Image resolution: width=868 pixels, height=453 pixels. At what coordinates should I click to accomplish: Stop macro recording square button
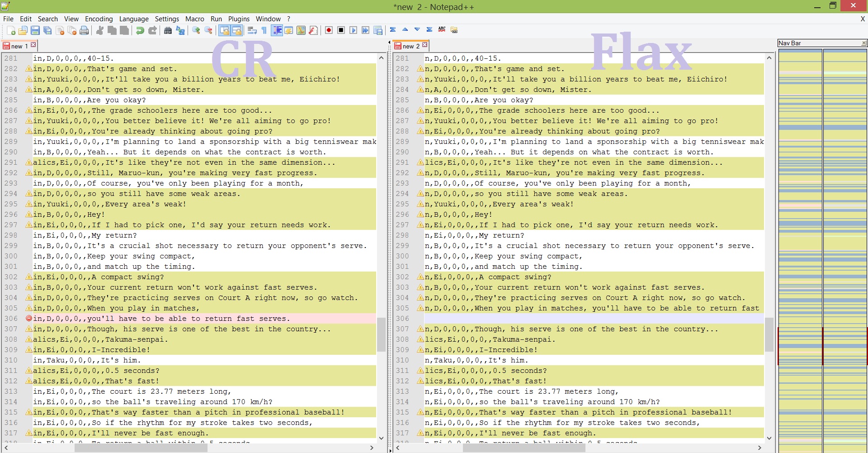point(341,30)
